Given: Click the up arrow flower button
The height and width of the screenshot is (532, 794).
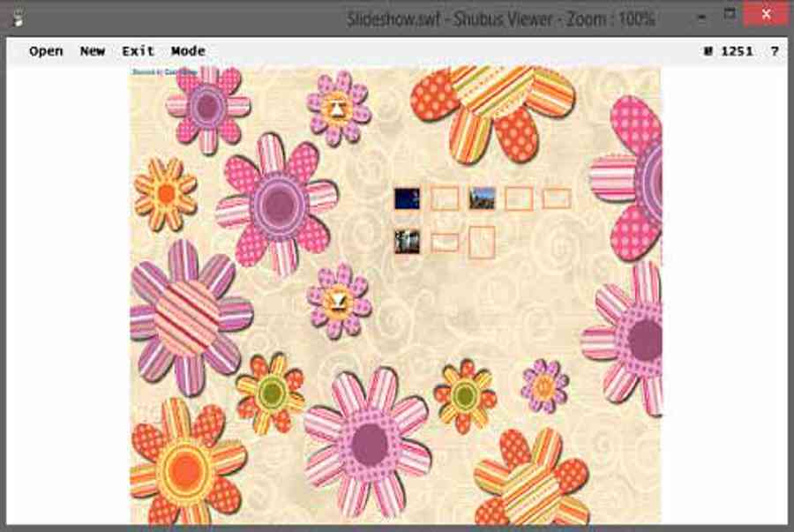Looking at the screenshot, I should [338, 108].
